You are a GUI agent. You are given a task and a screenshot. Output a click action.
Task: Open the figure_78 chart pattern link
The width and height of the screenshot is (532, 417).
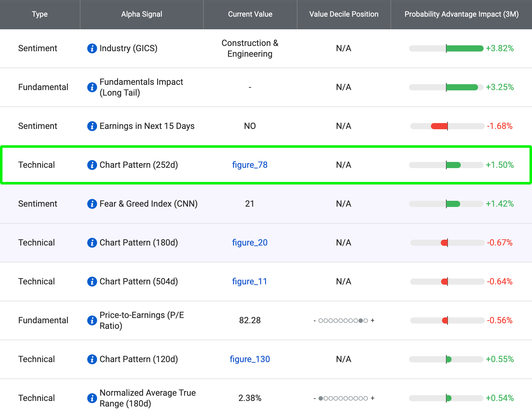pyautogui.click(x=250, y=165)
